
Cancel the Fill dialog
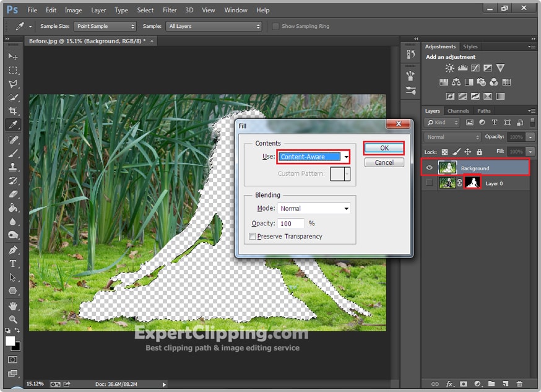(384, 162)
